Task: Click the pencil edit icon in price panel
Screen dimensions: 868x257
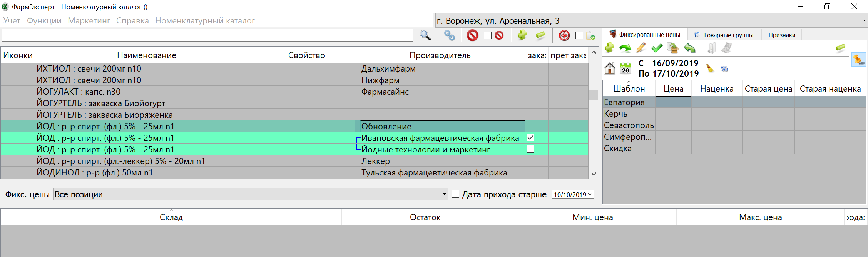Action: (641, 48)
